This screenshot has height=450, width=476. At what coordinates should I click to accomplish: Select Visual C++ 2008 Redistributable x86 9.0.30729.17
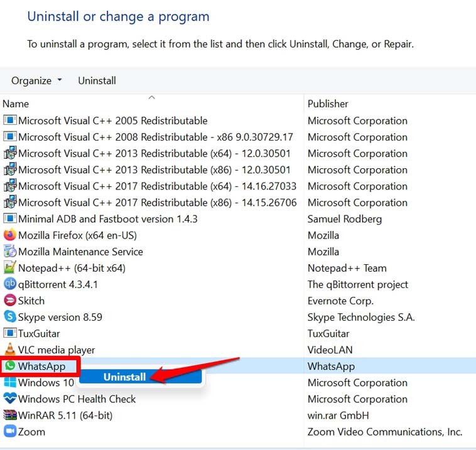tap(156, 137)
